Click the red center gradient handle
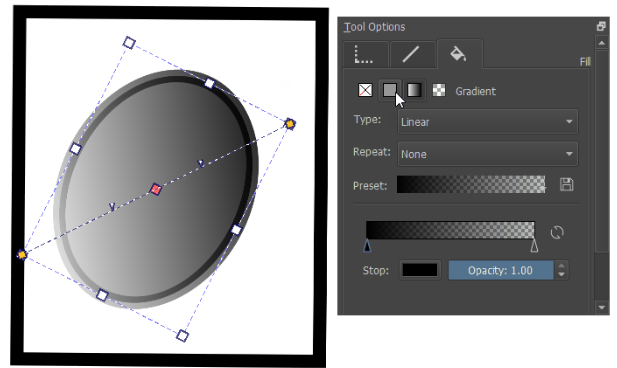Viewport: 617px width, 368px height. pyautogui.click(x=156, y=189)
